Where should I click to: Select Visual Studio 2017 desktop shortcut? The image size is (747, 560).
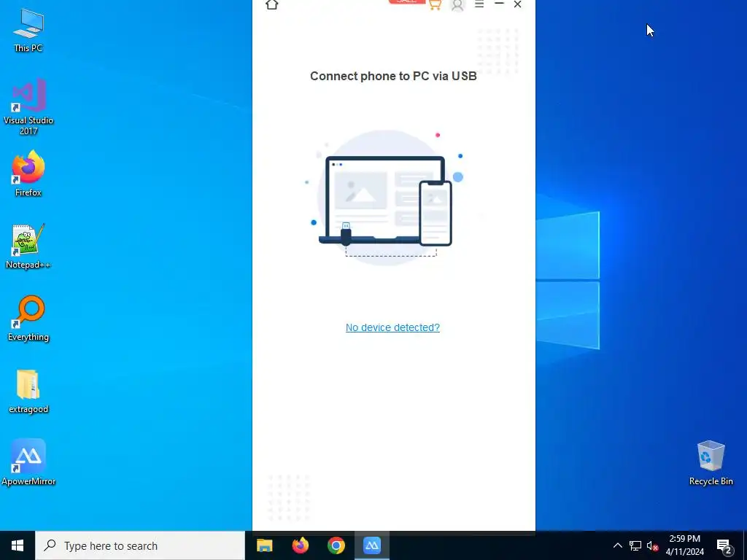[x=28, y=106]
